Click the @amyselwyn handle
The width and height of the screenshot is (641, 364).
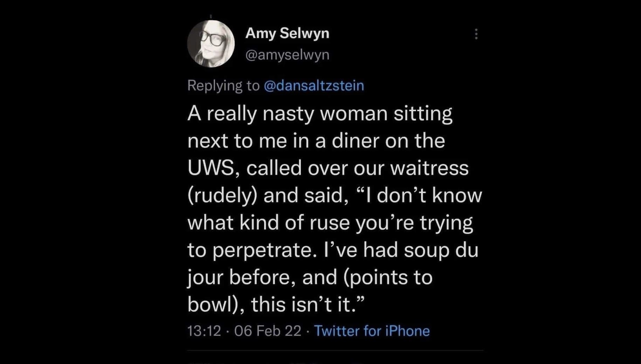(x=287, y=55)
